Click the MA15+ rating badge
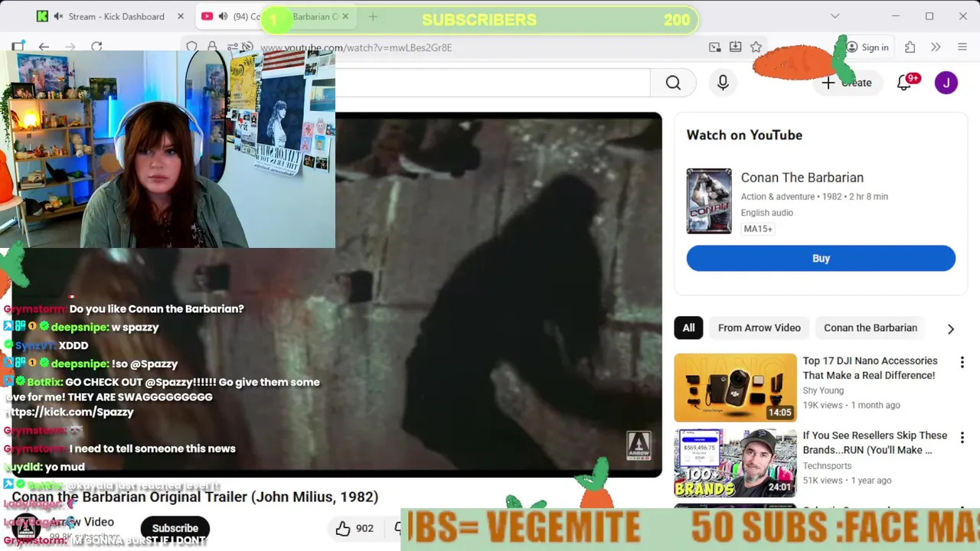 click(x=758, y=229)
